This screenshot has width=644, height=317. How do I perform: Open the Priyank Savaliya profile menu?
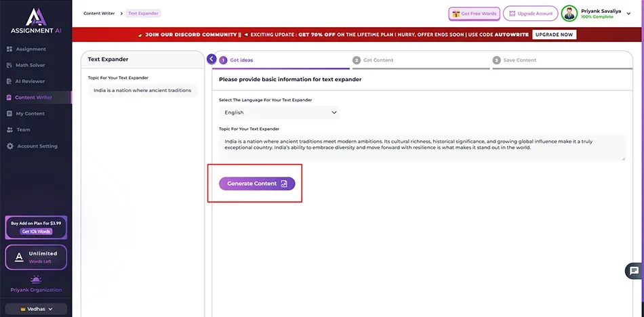(628, 14)
